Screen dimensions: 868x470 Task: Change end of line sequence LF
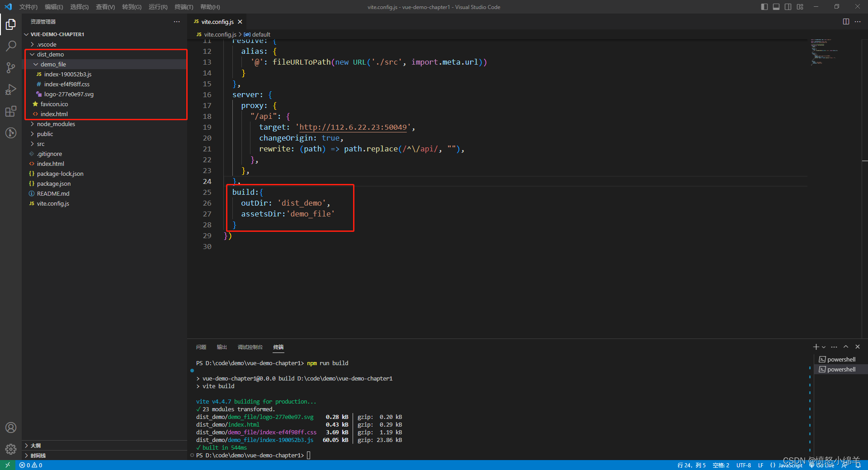coord(760,465)
